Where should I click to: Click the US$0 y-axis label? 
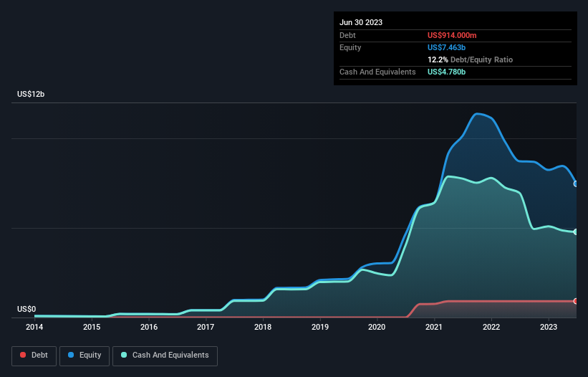26,309
